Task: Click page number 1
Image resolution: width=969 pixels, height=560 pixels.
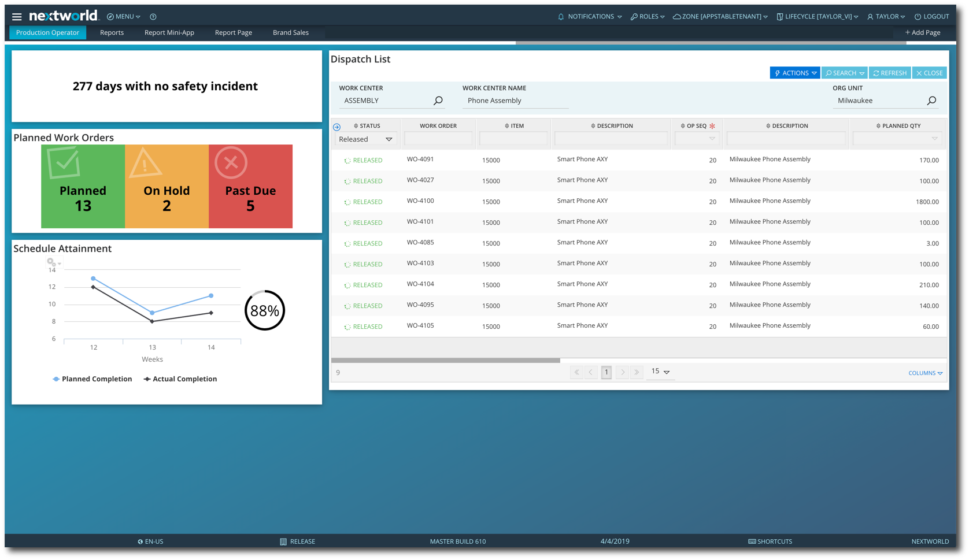Action: pyautogui.click(x=606, y=372)
